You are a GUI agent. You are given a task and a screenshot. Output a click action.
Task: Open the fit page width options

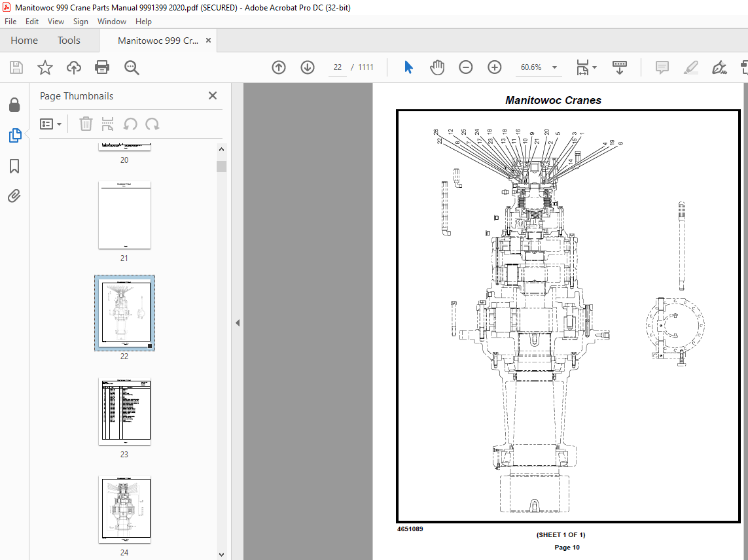coord(586,67)
